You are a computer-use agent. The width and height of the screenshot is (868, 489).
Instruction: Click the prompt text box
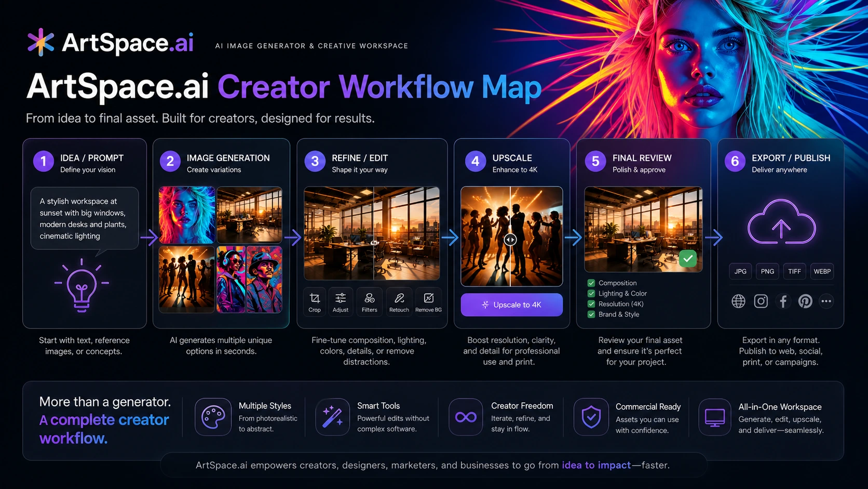click(85, 218)
